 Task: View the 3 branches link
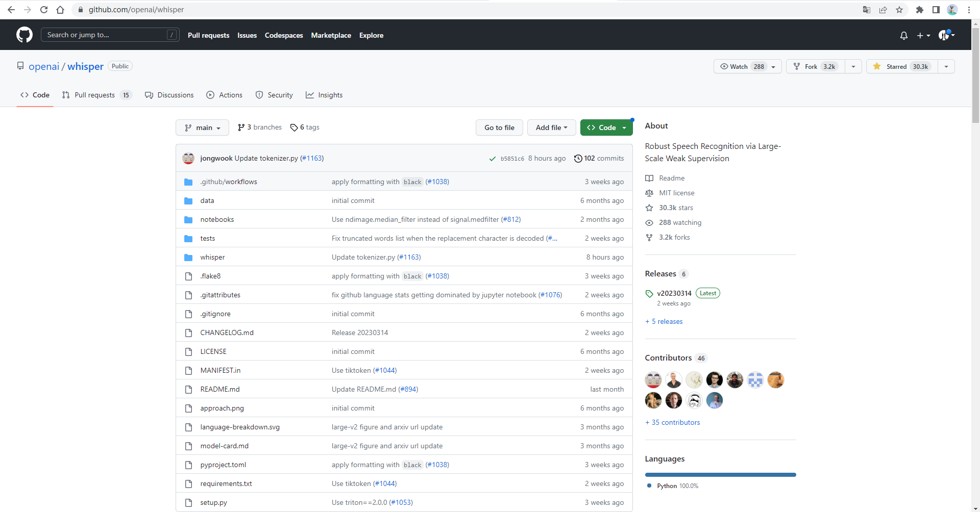[x=260, y=127]
